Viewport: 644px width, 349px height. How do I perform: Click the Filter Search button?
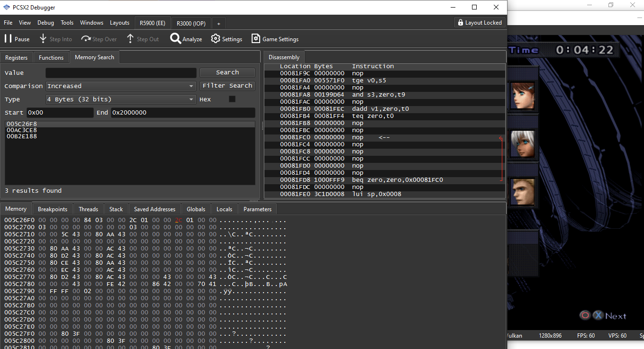click(x=227, y=86)
